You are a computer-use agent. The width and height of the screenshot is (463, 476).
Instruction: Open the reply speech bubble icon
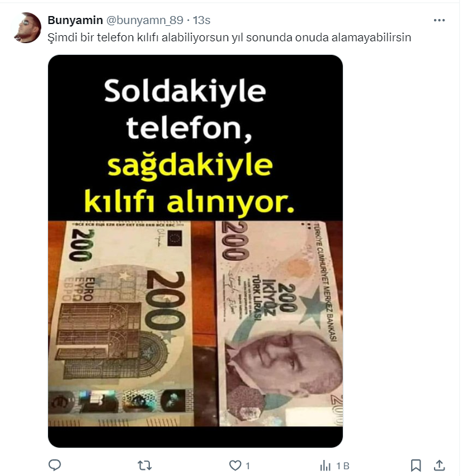click(x=55, y=465)
